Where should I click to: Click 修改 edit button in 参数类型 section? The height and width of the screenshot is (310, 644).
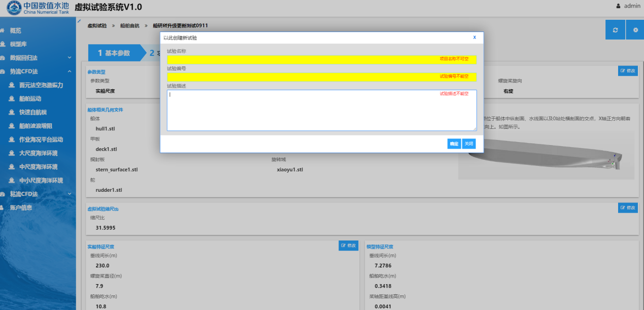click(628, 71)
